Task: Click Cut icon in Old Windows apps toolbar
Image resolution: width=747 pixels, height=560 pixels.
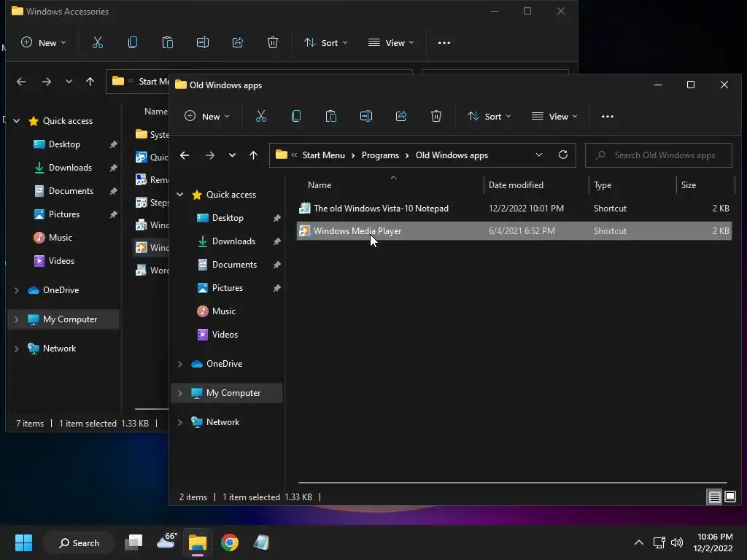Action: tap(261, 117)
